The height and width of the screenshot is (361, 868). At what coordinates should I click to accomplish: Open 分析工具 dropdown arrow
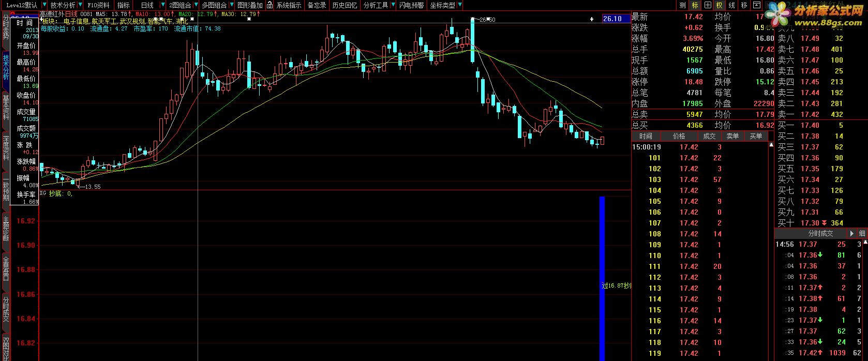coord(392,5)
